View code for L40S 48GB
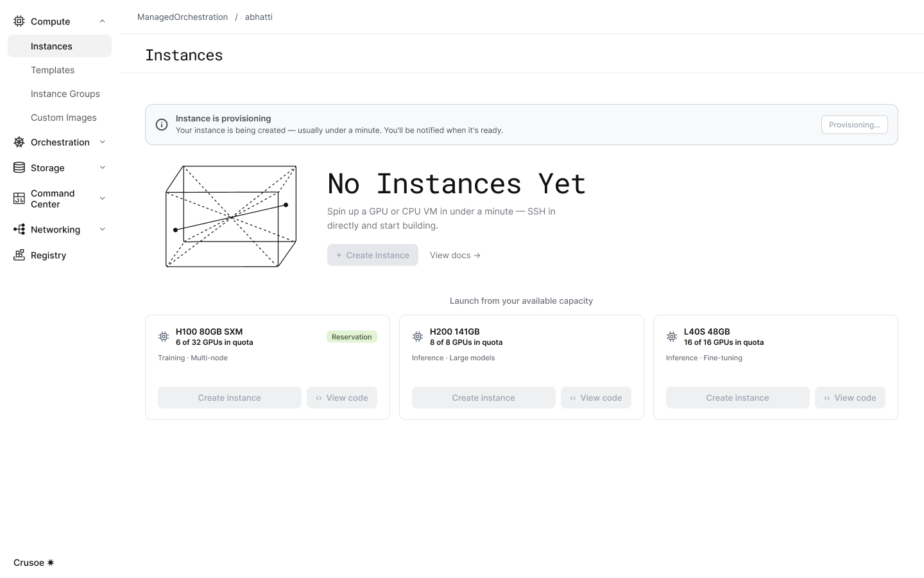The height and width of the screenshot is (578, 924). (850, 398)
